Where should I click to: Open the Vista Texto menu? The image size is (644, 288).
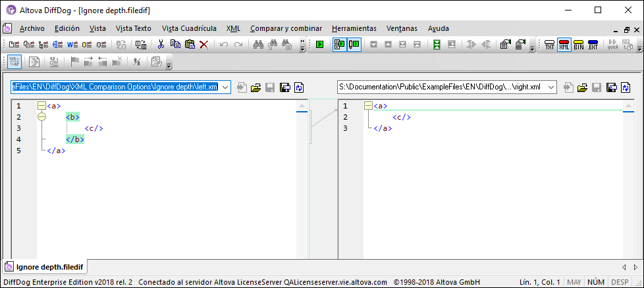[x=134, y=28]
